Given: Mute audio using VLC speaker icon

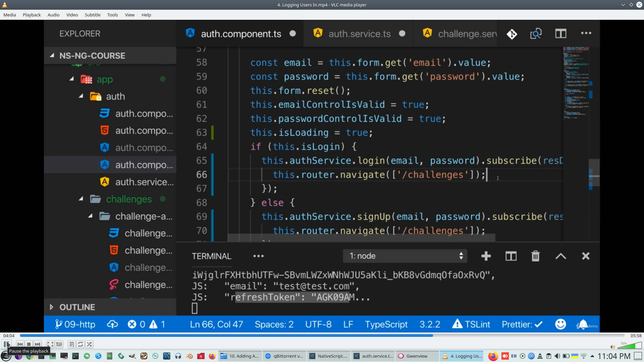Looking at the screenshot, I should tap(612, 347).
